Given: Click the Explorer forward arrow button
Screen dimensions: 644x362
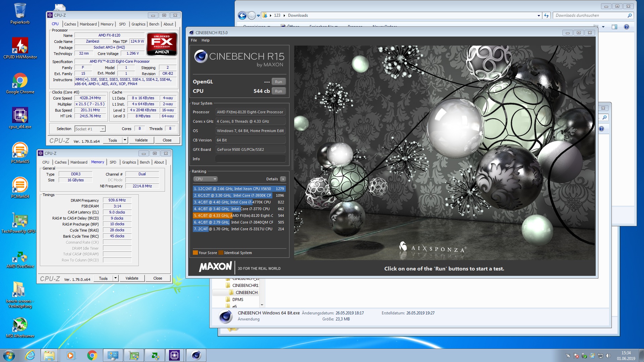Looking at the screenshot, I should click(x=252, y=15).
